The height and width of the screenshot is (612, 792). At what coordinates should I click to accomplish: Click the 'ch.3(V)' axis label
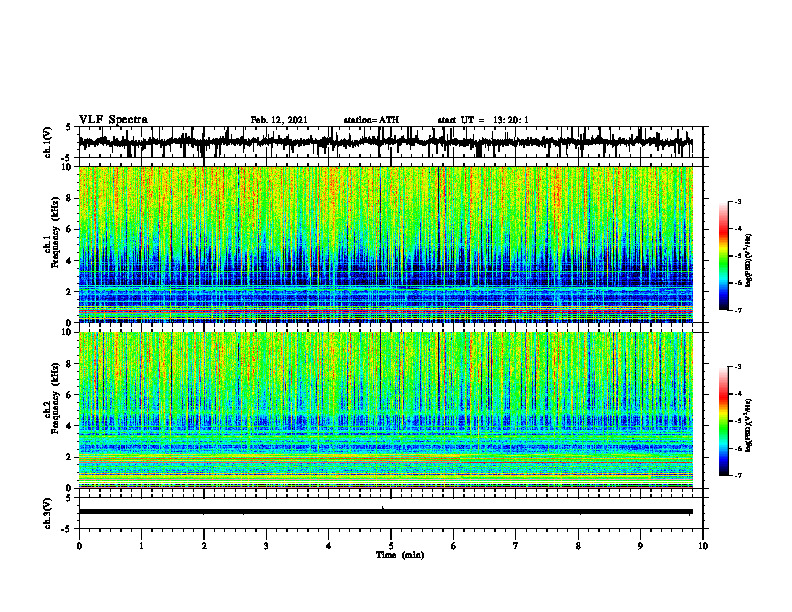(x=47, y=513)
